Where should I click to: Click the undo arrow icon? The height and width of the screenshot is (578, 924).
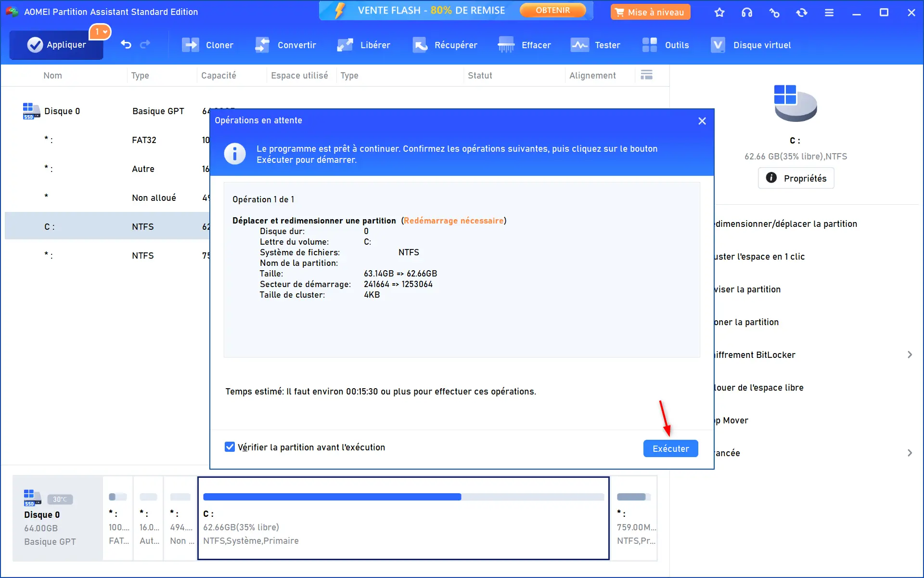point(126,45)
